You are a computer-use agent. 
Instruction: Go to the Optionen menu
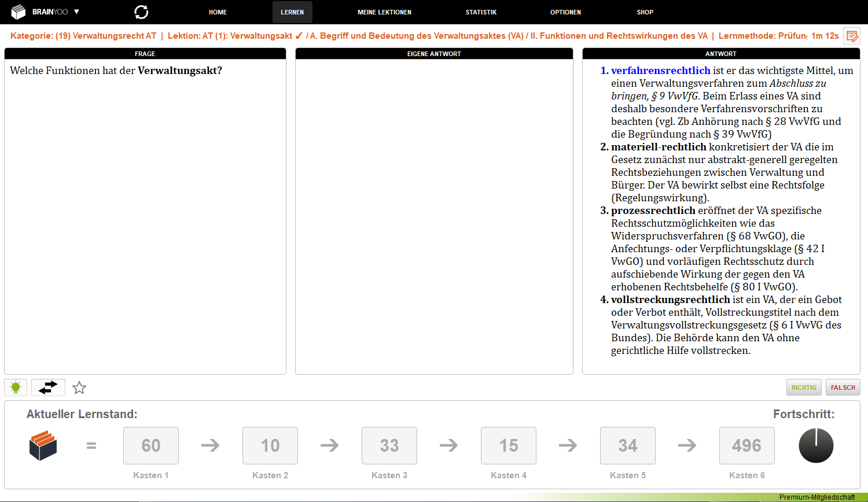565,12
